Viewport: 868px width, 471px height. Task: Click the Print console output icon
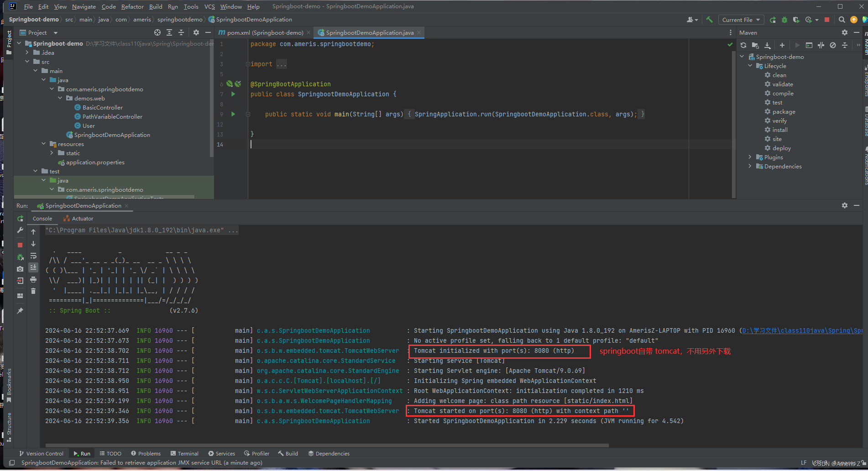[x=33, y=279]
